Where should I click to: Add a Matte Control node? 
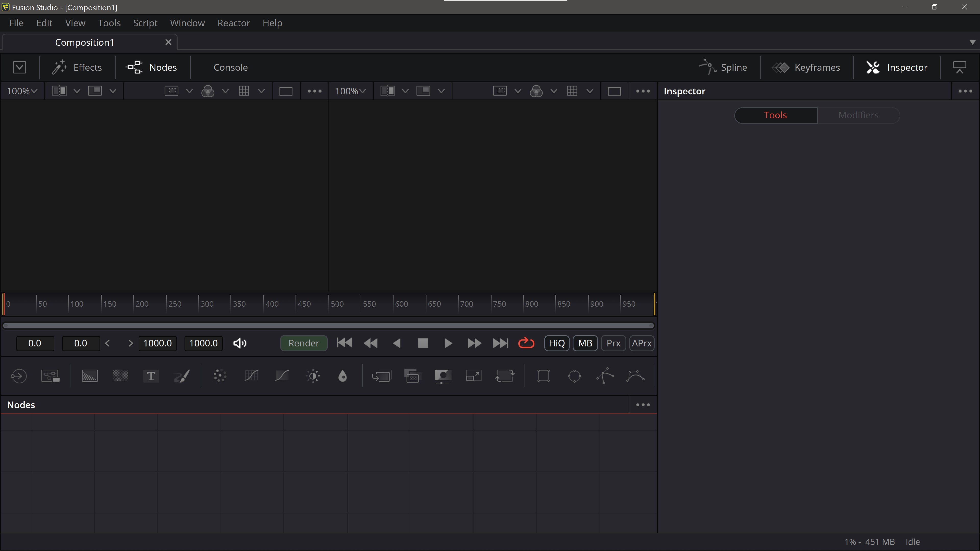(x=443, y=376)
